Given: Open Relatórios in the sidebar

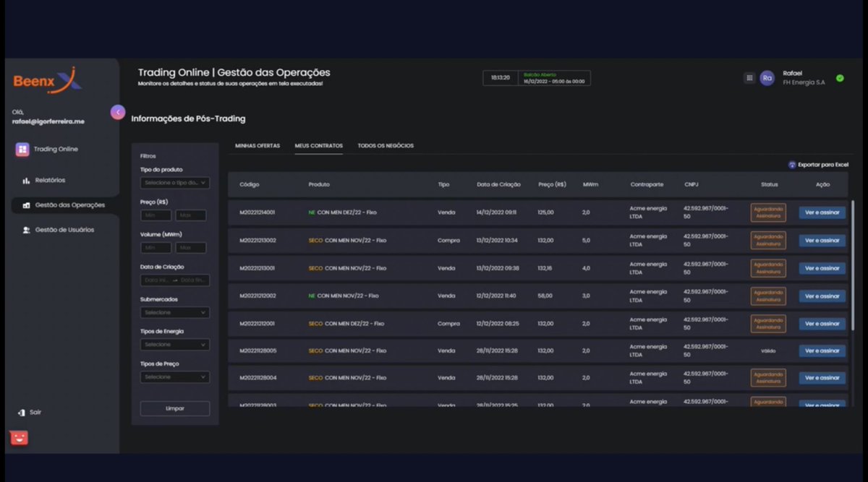Looking at the screenshot, I should pyautogui.click(x=50, y=181).
